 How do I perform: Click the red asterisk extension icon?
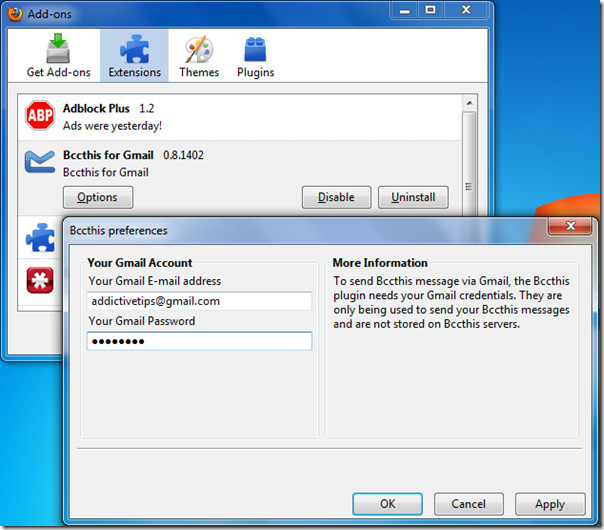[40, 280]
